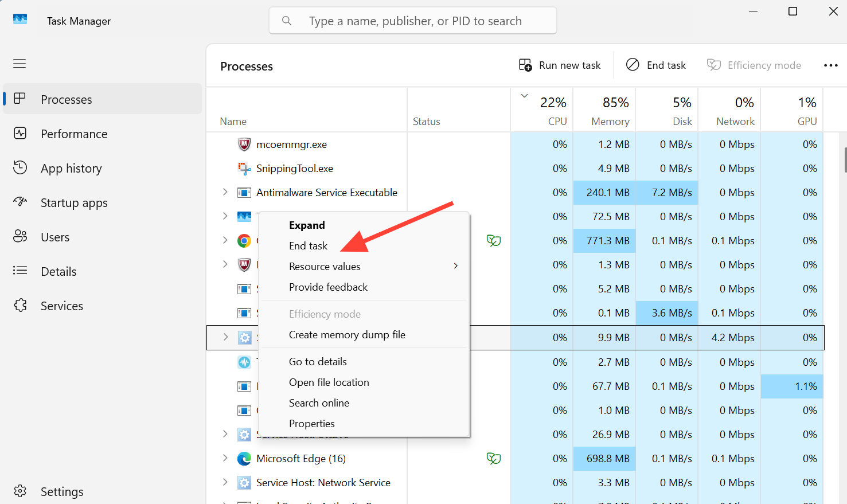Click the Antimalware Service Executable icon
Screen dimensions: 847x504
(244, 193)
